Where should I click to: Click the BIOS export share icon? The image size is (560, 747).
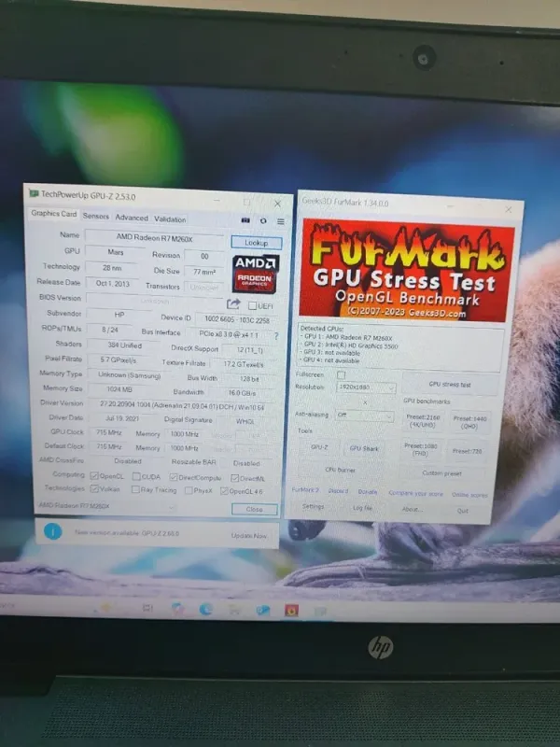click(x=233, y=303)
